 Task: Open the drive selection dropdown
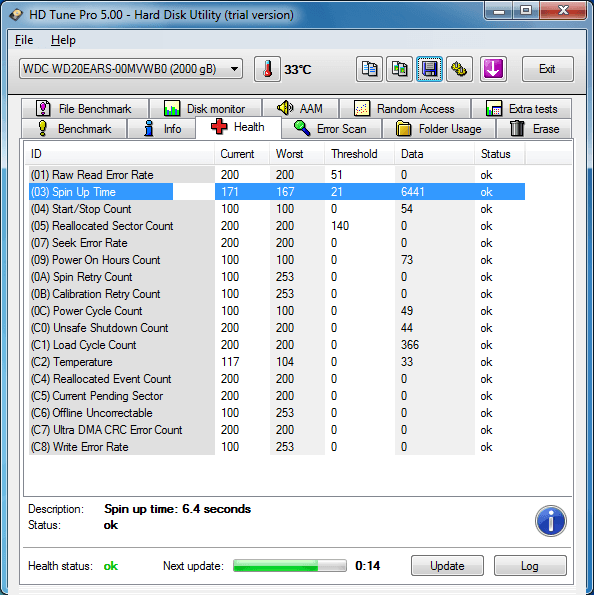[131, 69]
